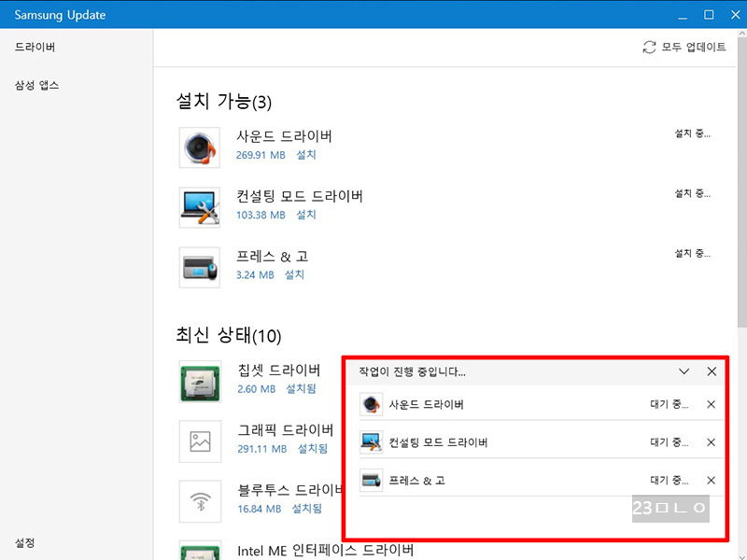Click the 3.24 MB size text
Viewport: 747px width, 560px height.
click(x=255, y=275)
